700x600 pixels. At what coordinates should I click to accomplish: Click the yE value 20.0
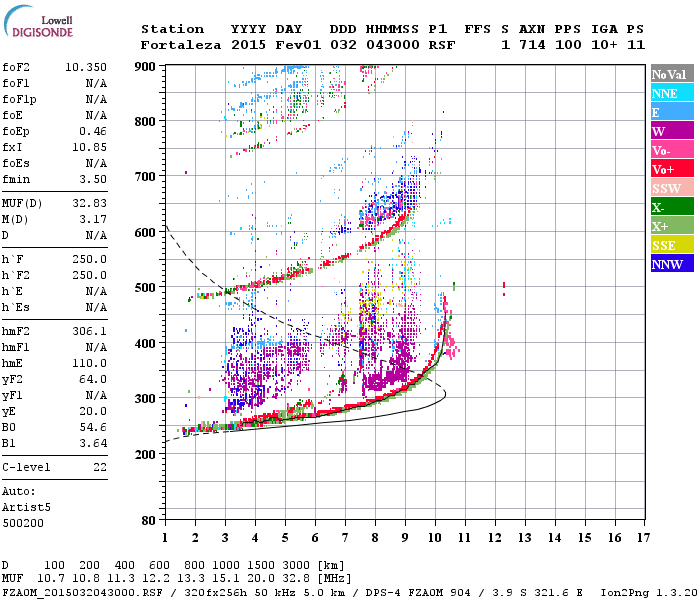pyautogui.click(x=93, y=412)
